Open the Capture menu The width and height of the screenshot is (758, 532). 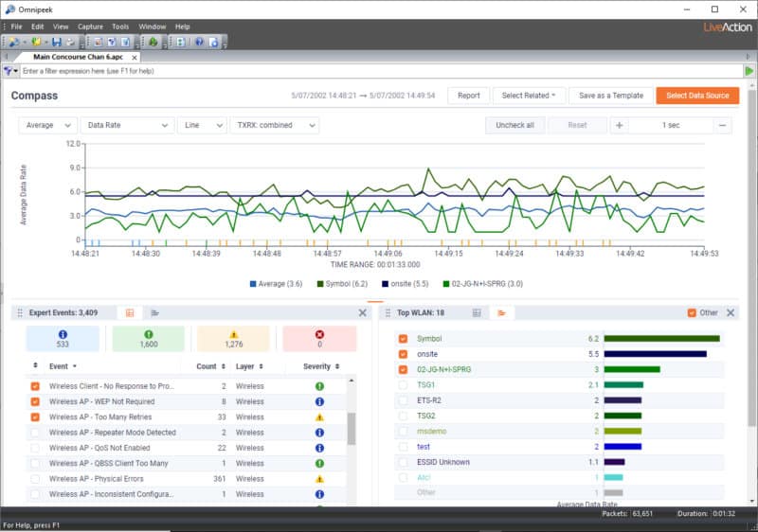tap(90, 27)
